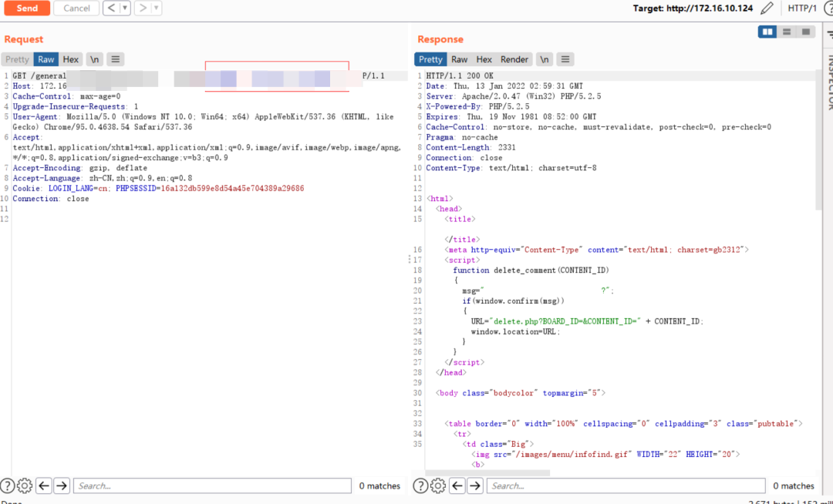Toggle \n non-printable characters in Response

point(544,59)
